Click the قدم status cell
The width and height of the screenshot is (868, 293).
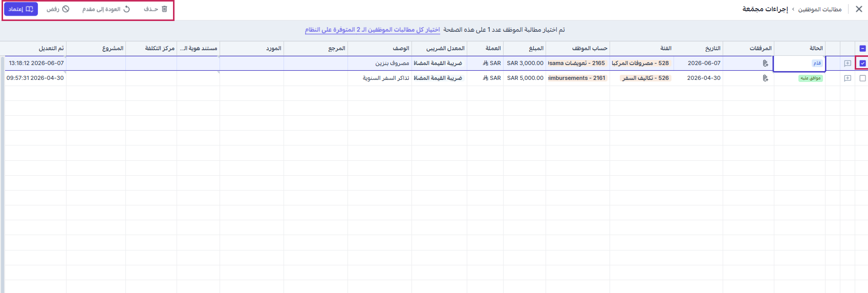[799, 64]
